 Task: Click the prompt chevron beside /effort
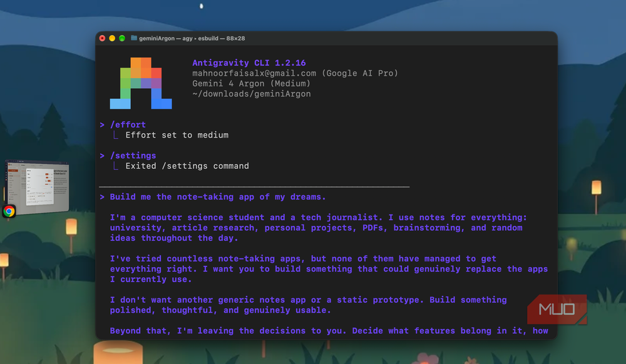(102, 125)
